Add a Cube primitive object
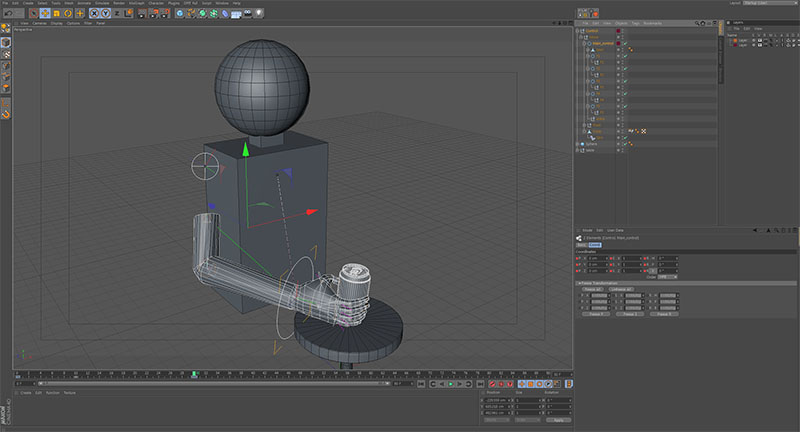800x432 pixels. point(180,13)
